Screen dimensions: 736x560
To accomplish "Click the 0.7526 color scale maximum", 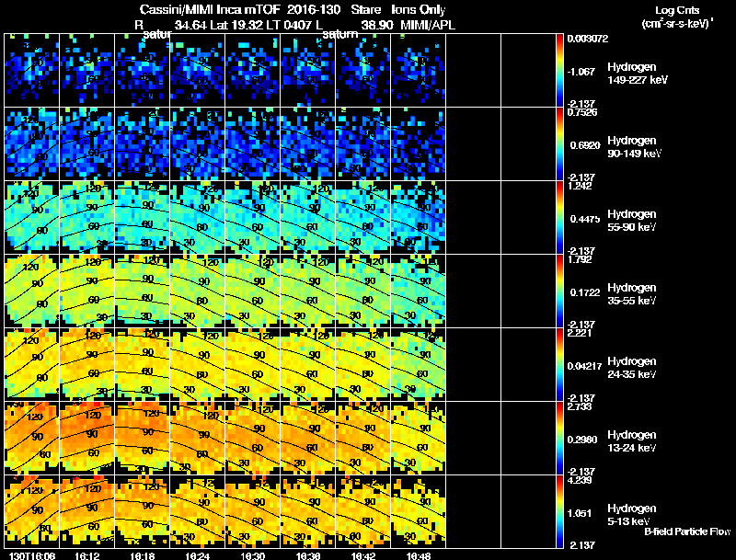I will 582,112.
